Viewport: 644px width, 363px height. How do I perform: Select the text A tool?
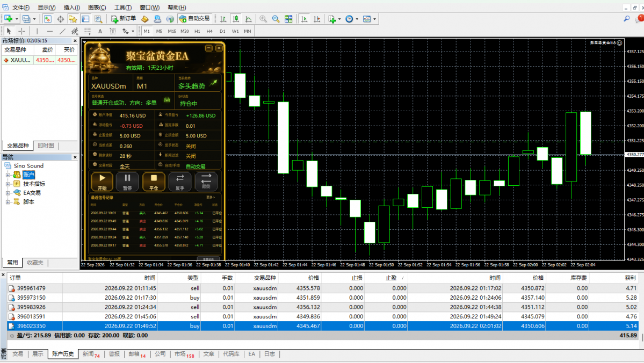[x=100, y=31]
